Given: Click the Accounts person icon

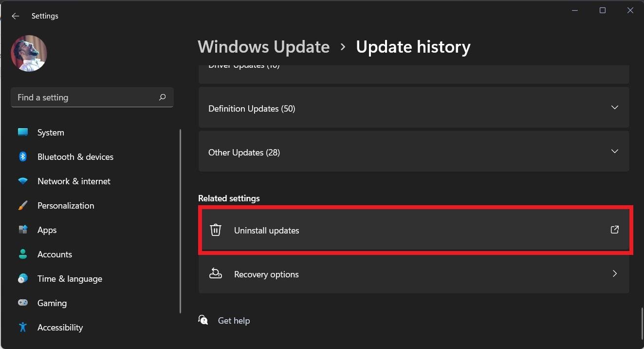Looking at the screenshot, I should point(23,254).
